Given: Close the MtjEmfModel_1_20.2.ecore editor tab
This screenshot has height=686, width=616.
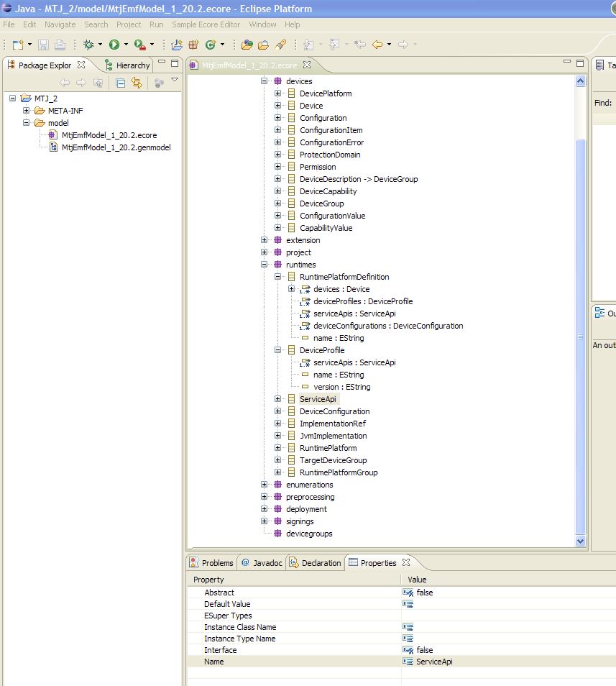Looking at the screenshot, I should pos(307,65).
